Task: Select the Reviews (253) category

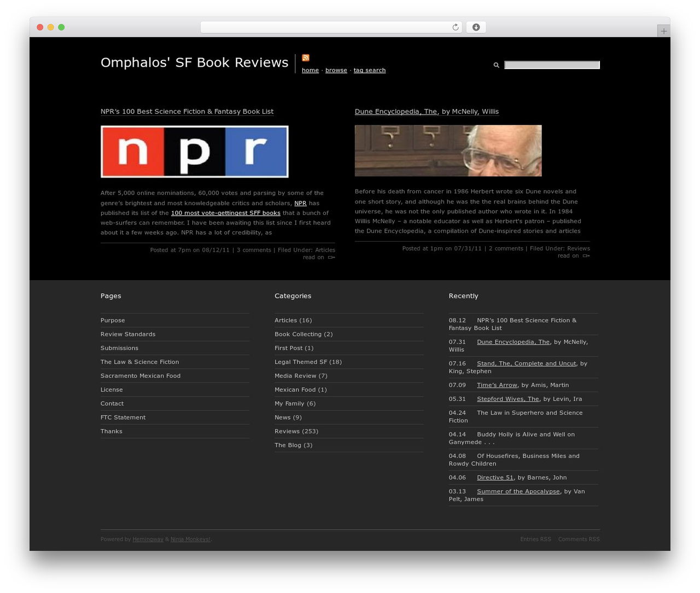Action: pyautogui.click(x=296, y=431)
